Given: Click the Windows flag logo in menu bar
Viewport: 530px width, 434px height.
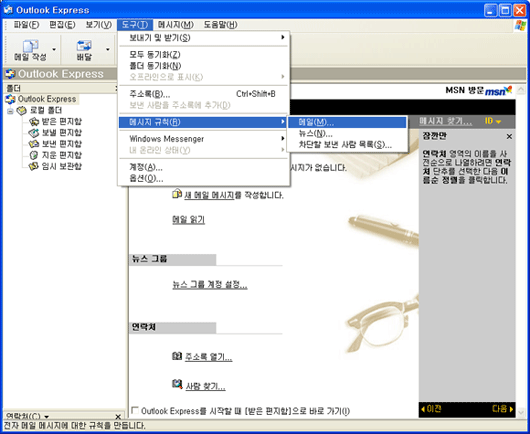Looking at the screenshot, I should tap(520, 25).
